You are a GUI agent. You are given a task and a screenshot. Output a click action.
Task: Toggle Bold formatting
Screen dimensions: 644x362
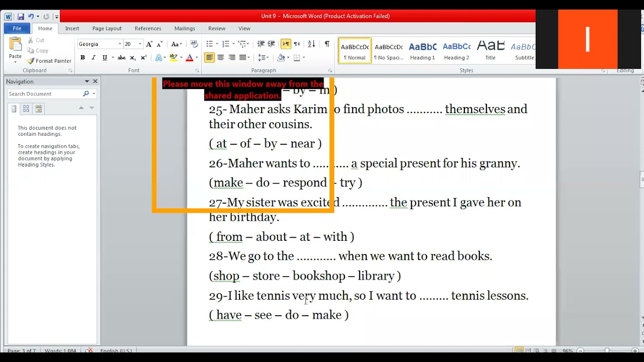[83, 58]
